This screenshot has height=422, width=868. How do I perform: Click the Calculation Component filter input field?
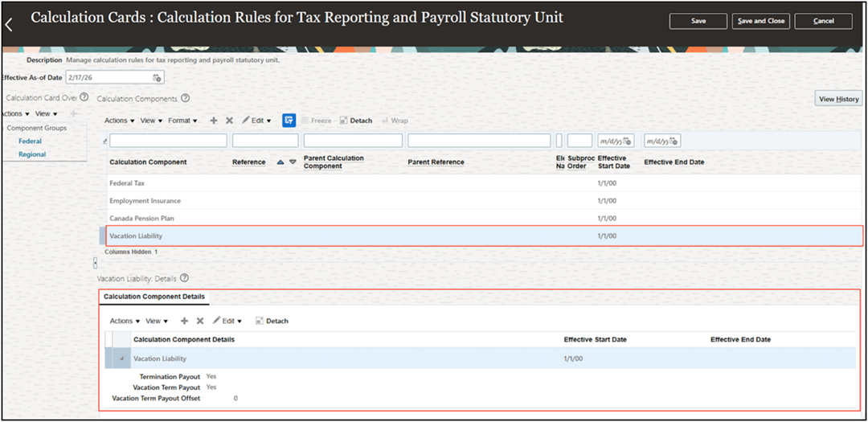click(168, 141)
